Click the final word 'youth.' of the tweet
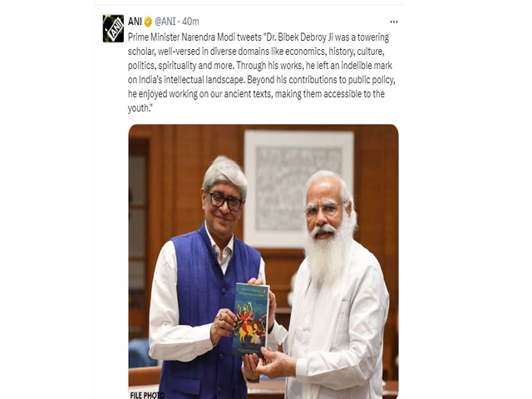The width and height of the screenshot is (532, 399). [139, 109]
